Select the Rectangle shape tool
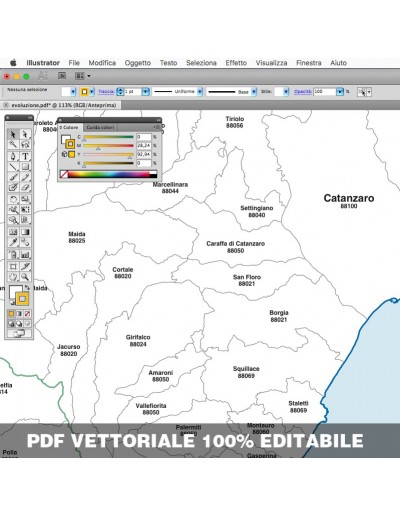 tap(25, 166)
